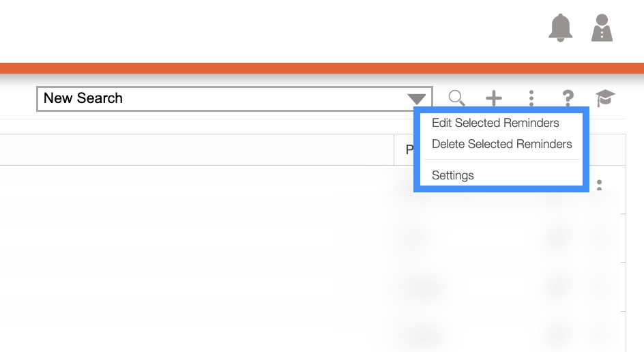Toggle the toolbar three-dot options menu
Screen dimensions: 644x352
pos(531,99)
